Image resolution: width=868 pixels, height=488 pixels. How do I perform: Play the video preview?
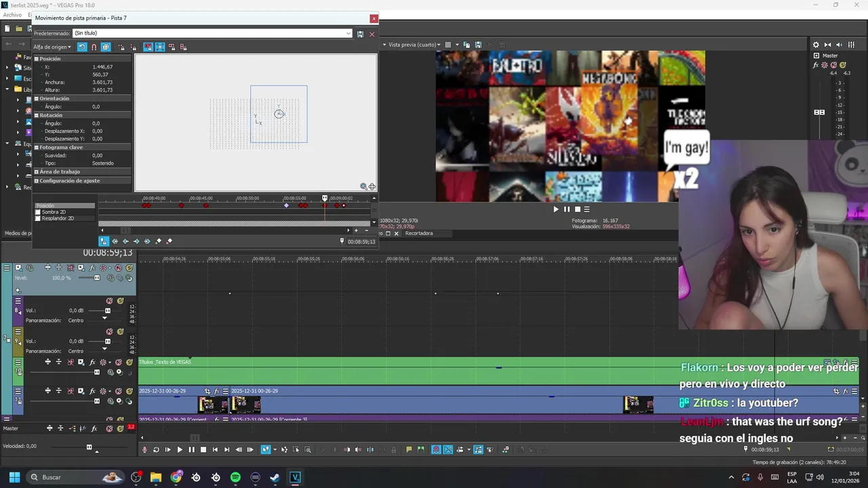[x=555, y=209]
